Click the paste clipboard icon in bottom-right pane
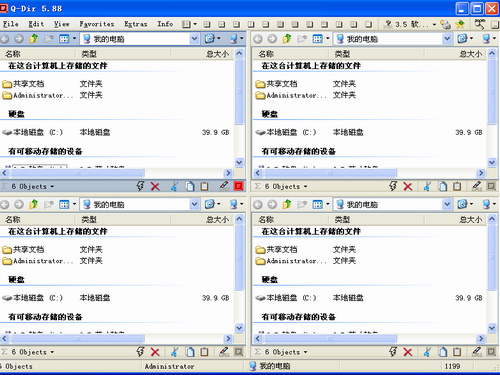The height and width of the screenshot is (375, 500). pos(457,352)
